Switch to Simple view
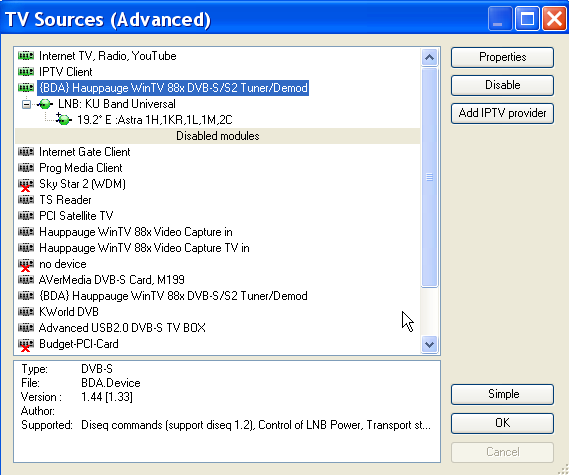The width and height of the screenshot is (569, 475). 502,394
